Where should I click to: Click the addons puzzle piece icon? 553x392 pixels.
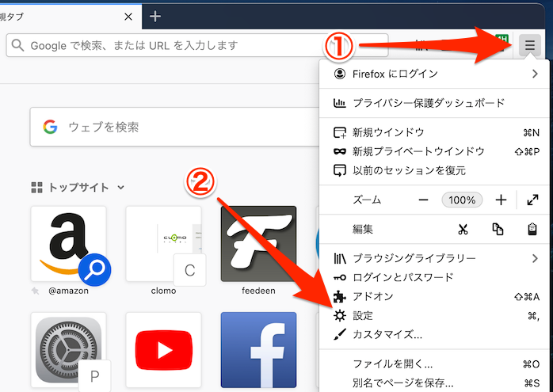[340, 296]
